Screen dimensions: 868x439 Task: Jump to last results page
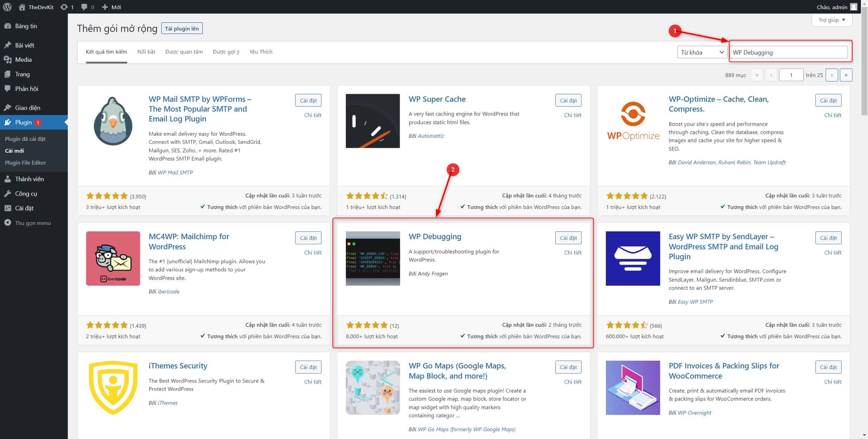pyautogui.click(x=846, y=75)
